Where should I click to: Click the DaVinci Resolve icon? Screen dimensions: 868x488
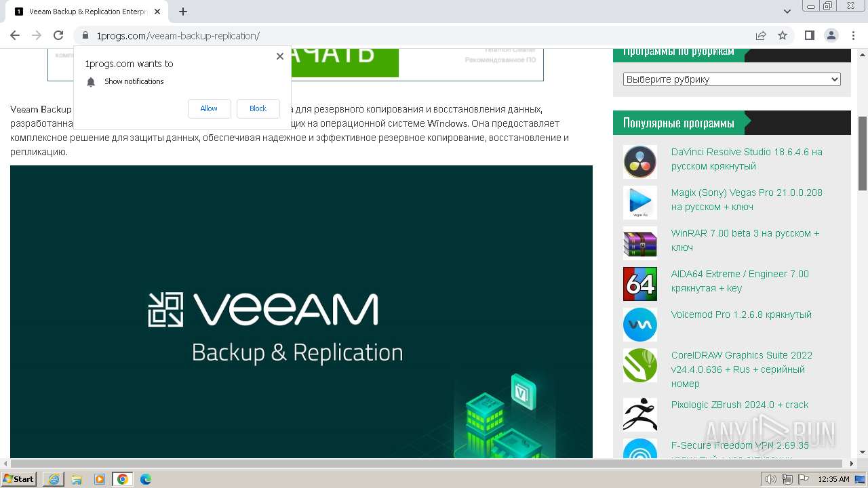click(640, 162)
